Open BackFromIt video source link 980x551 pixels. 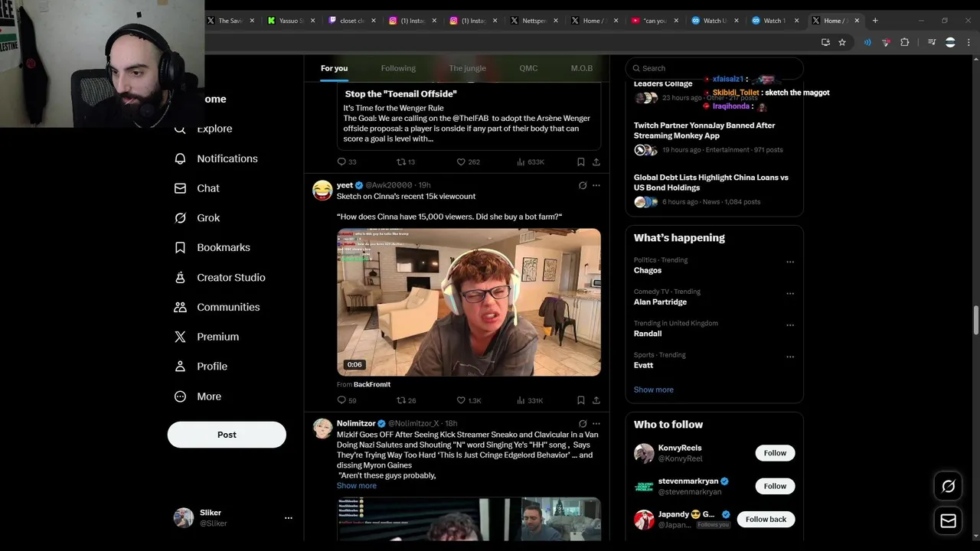click(x=372, y=384)
